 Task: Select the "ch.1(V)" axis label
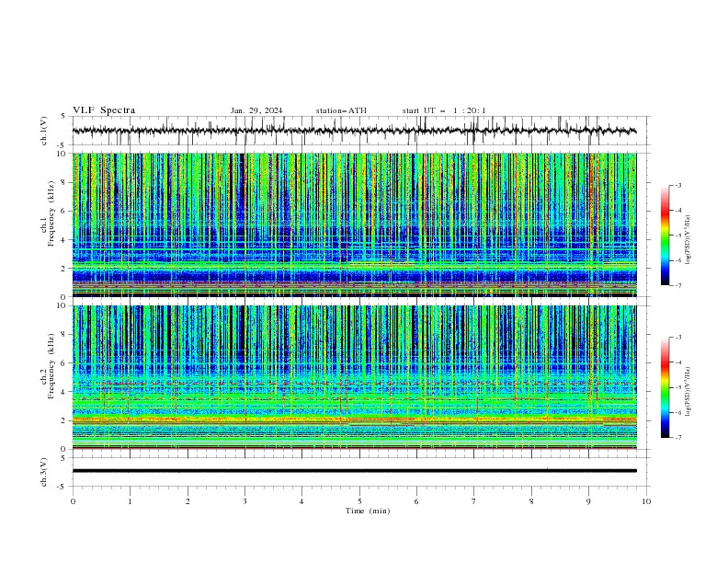(x=44, y=131)
